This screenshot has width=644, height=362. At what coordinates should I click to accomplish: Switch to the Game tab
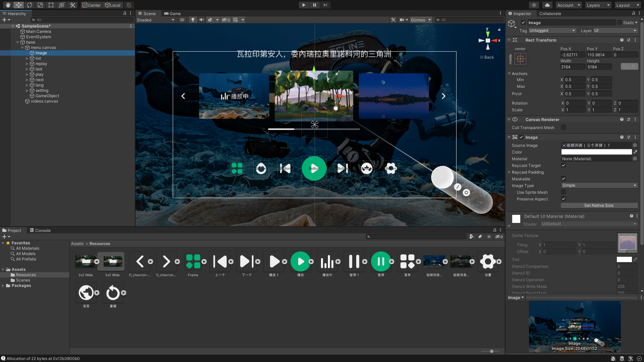[172, 13]
